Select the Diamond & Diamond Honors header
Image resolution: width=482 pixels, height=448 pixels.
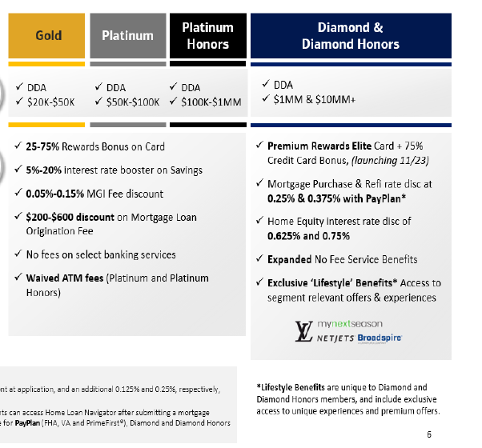pos(350,36)
